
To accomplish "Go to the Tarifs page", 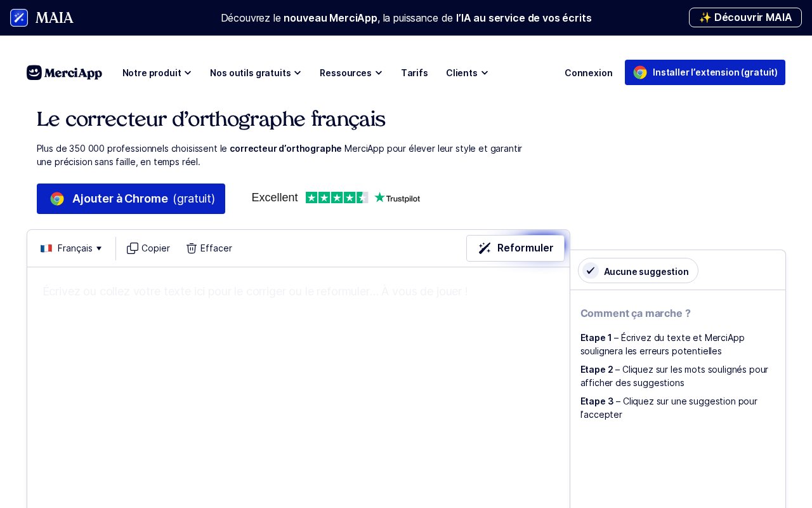I will tap(414, 73).
